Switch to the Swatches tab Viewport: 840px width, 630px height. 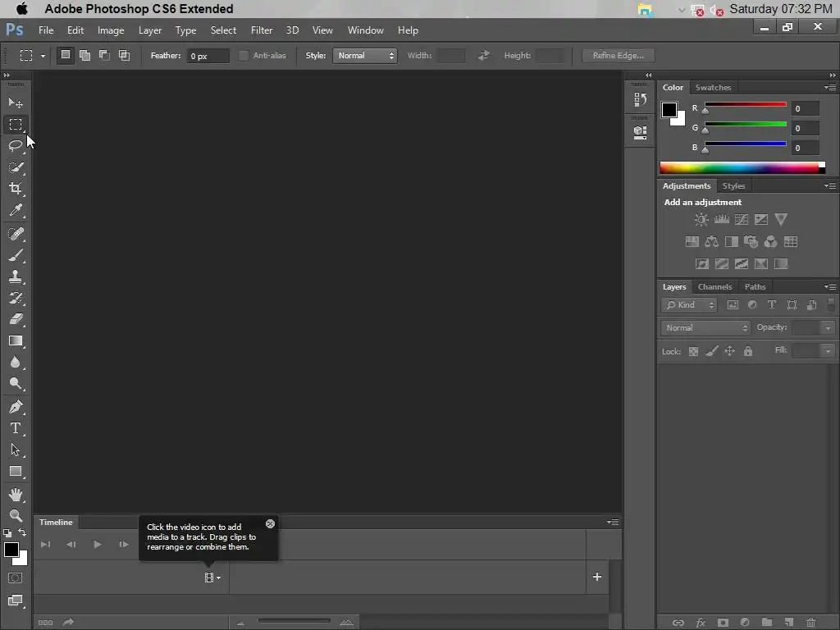tap(713, 87)
